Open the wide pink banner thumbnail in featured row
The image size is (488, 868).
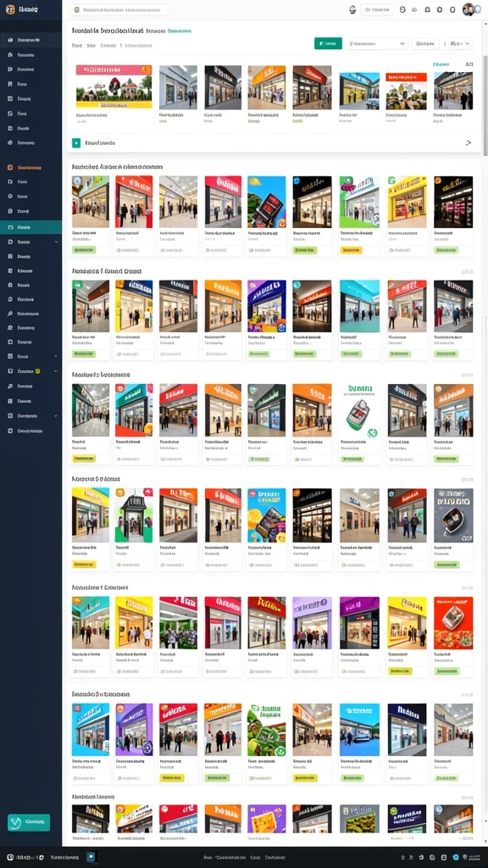pyautogui.click(x=114, y=86)
